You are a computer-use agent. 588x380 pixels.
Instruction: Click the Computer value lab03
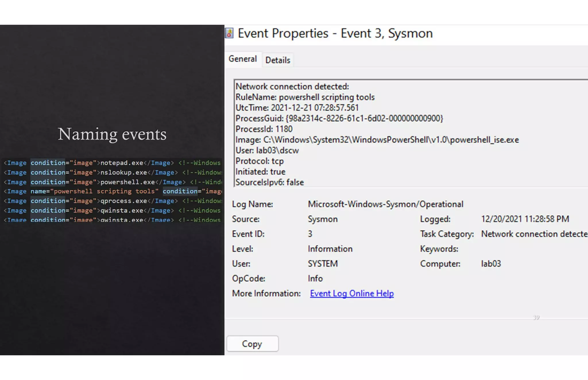pos(491,264)
